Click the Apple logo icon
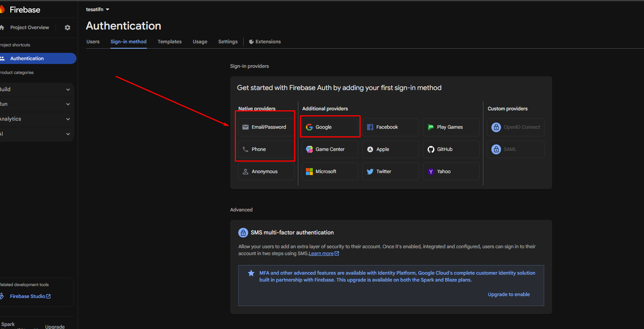The width and height of the screenshot is (644, 329). pos(370,149)
